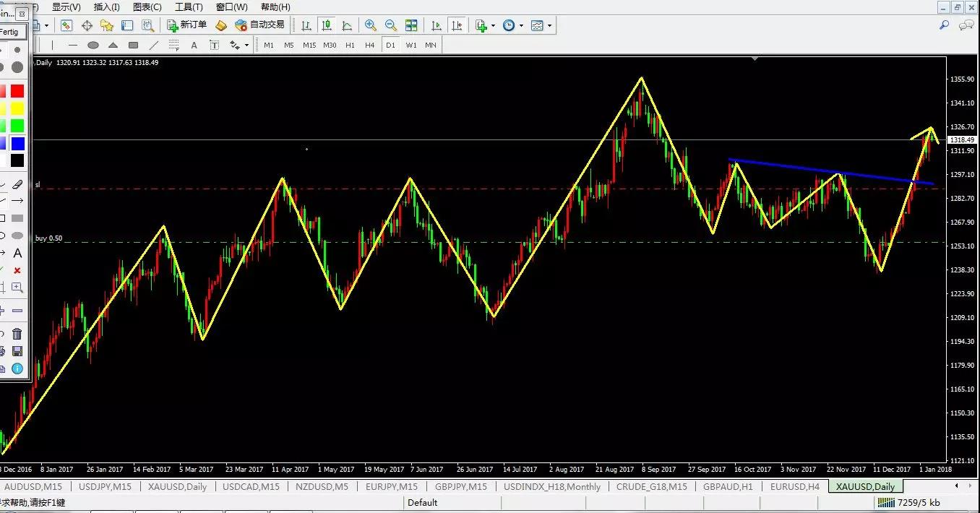Select the Fibonacci retracement tool
This screenshot has height=513, width=980.
173,45
